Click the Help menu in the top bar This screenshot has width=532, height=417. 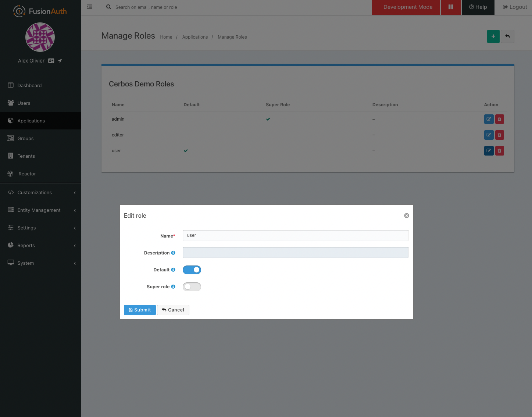click(478, 7)
